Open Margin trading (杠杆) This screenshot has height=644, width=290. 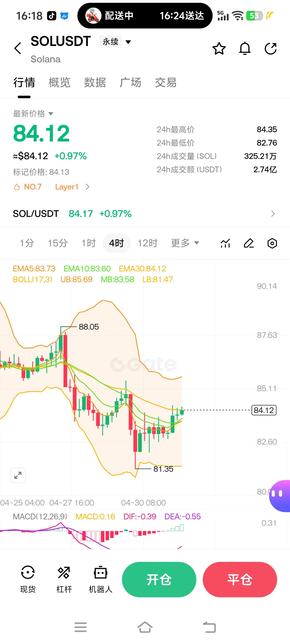pos(64,579)
